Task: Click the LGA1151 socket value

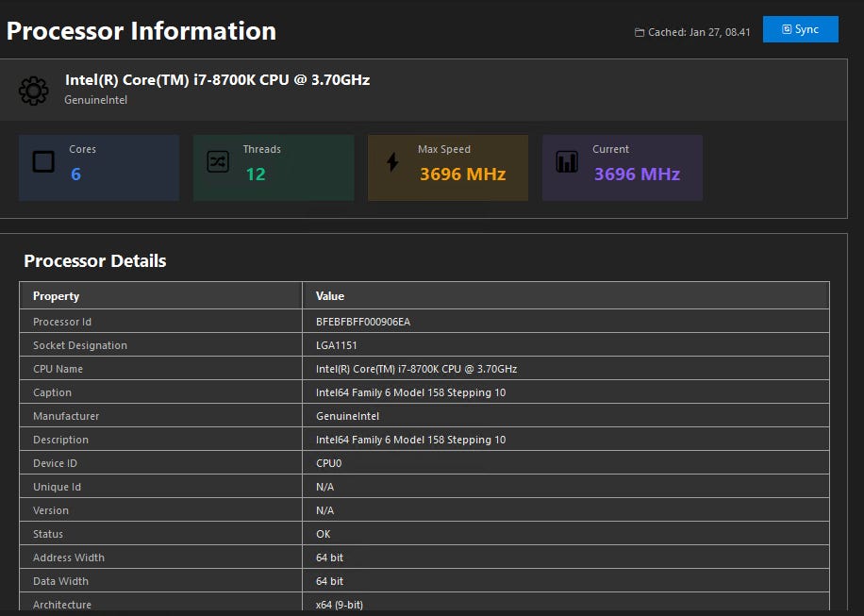Action: pos(337,345)
